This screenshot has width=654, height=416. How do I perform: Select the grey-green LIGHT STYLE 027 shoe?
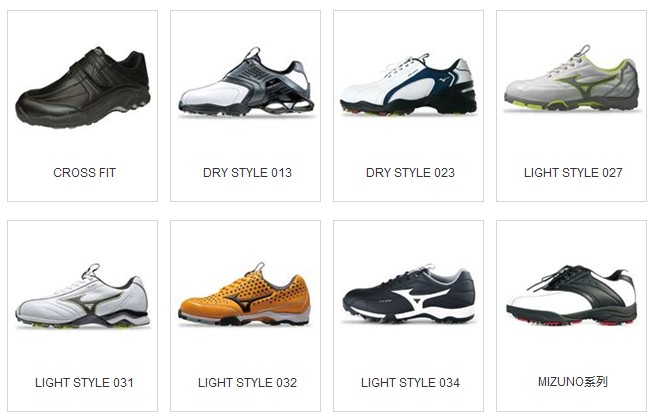tap(571, 78)
